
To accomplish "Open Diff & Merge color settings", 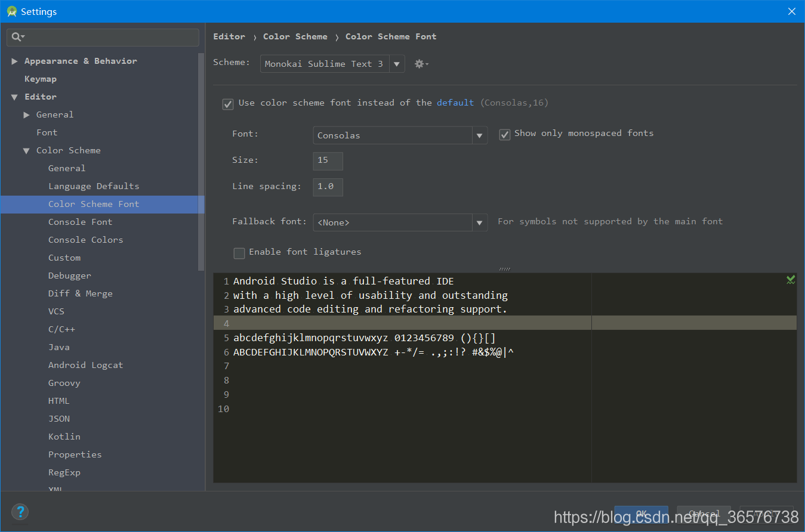I will click(81, 293).
